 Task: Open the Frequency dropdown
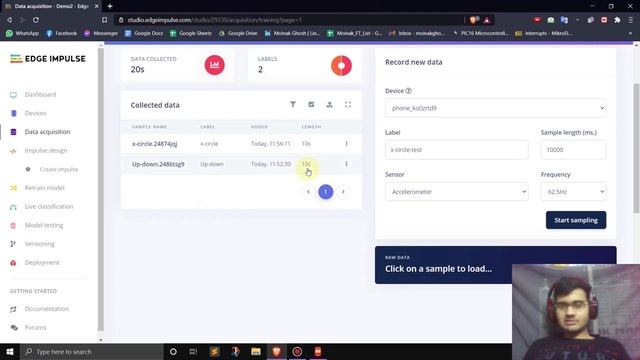(x=573, y=192)
